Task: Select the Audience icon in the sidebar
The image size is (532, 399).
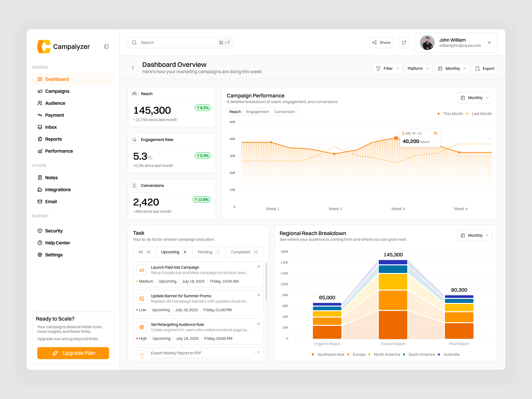Action: (x=40, y=103)
